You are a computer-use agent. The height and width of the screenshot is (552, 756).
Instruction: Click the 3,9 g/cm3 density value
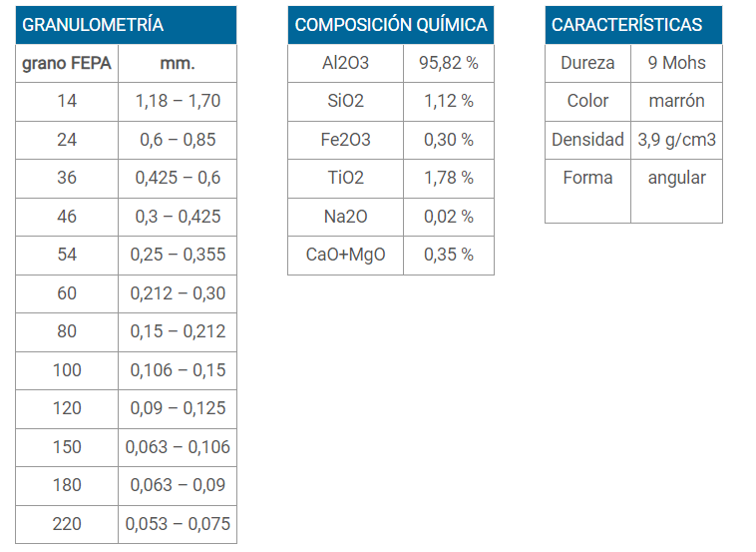[676, 140]
